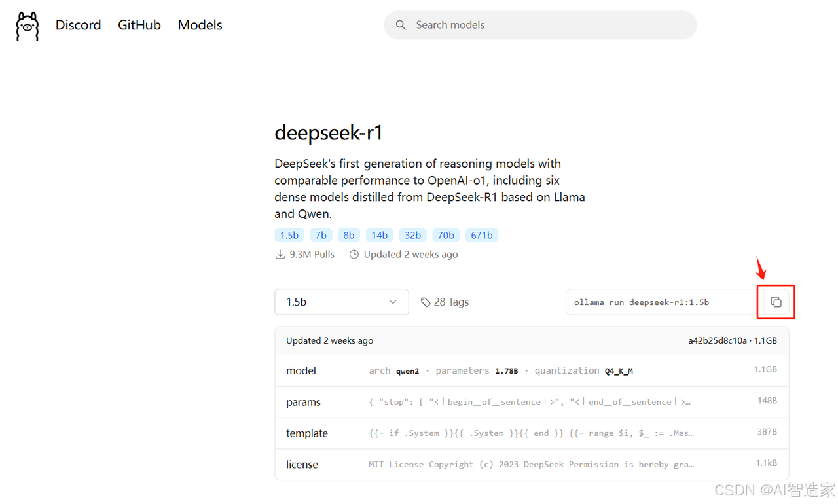Click the 387B size value
This screenshot has height=504, width=838.
767,432
